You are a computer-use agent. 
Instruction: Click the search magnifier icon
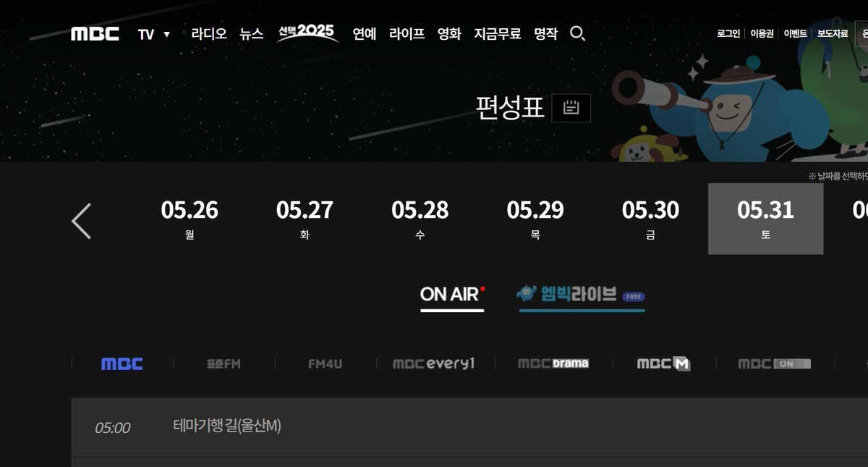pos(577,33)
